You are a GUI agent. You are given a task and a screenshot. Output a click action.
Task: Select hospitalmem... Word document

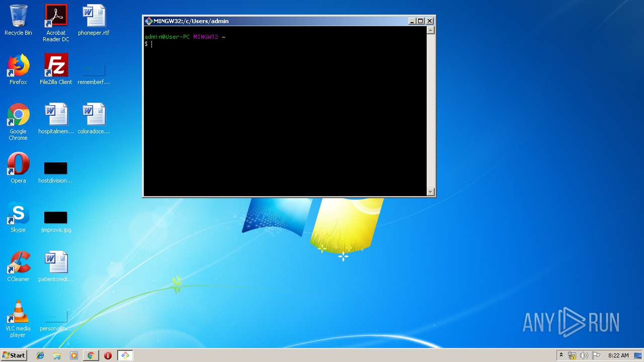(x=56, y=119)
